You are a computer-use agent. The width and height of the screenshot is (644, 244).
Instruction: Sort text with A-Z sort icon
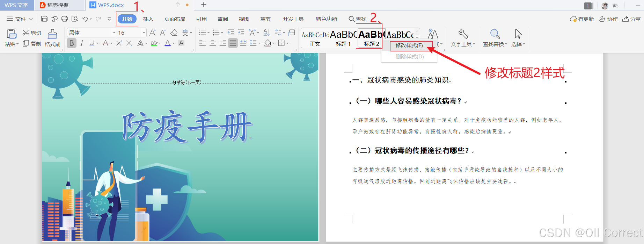pos(266,33)
